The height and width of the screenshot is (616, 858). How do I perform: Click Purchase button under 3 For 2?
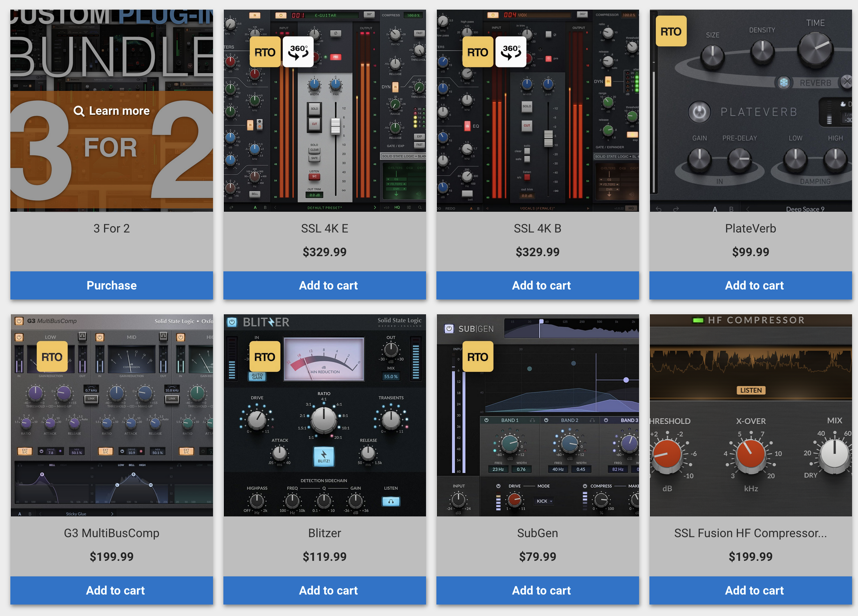click(112, 285)
